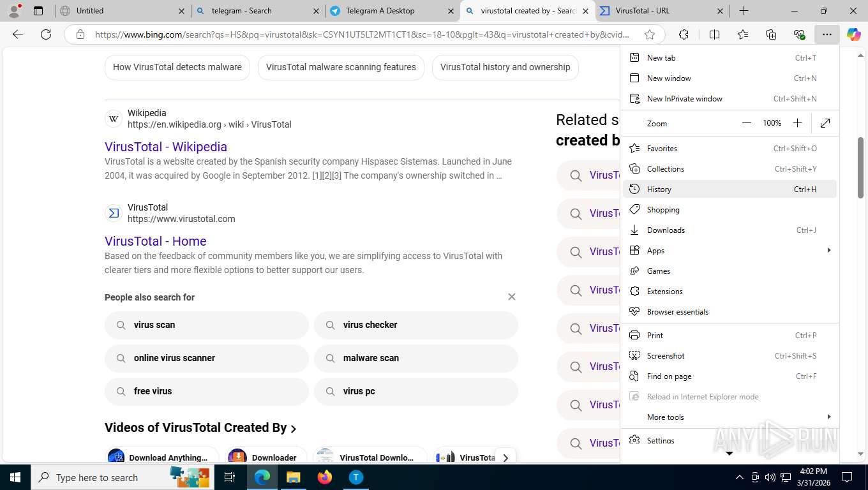The width and height of the screenshot is (868, 490).
Task: Launch Firefox from the taskbar
Action: point(325,477)
